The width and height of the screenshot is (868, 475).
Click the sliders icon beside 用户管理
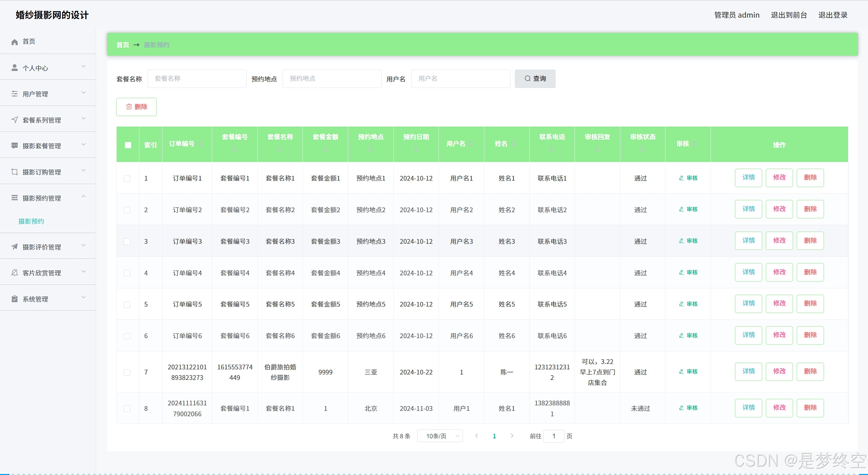(x=15, y=94)
